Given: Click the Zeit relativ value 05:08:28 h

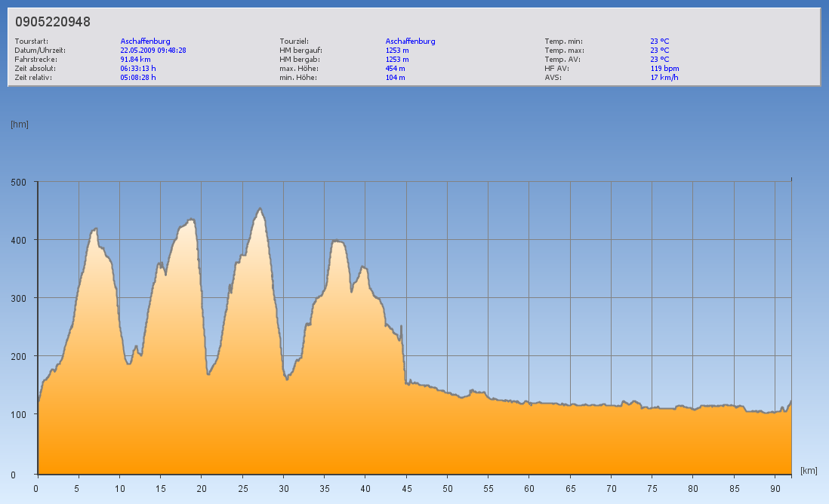Looking at the screenshot, I should tap(138, 78).
